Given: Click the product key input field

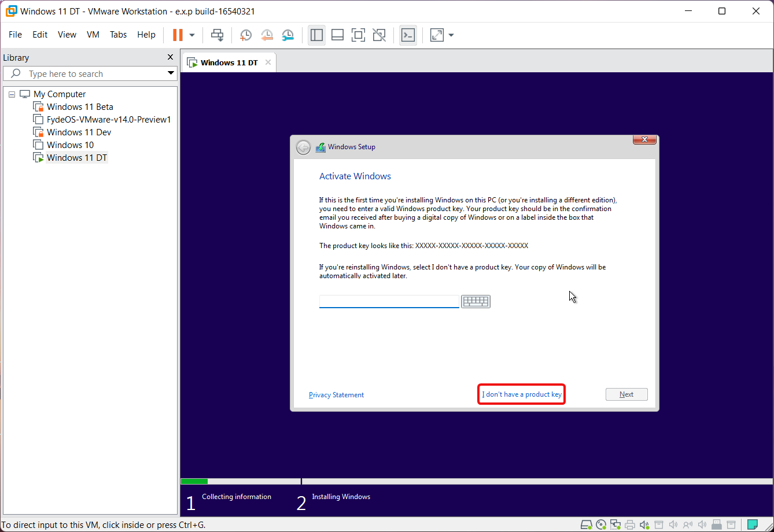Looking at the screenshot, I should coord(389,301).
